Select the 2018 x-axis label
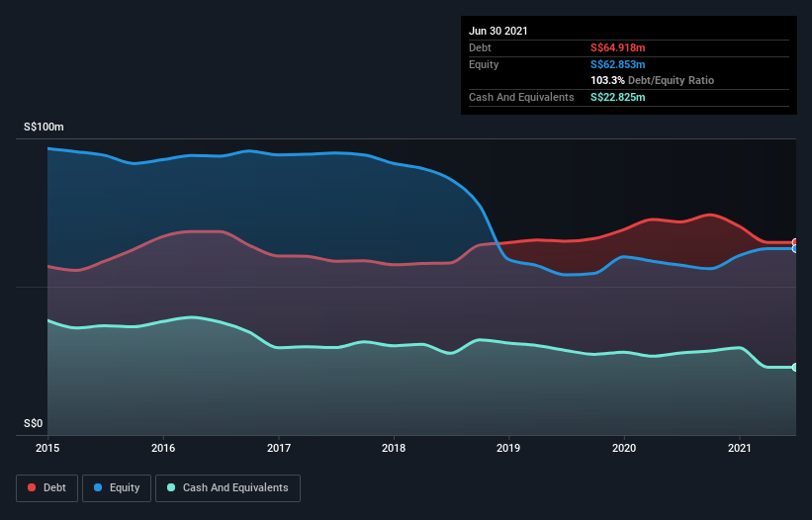The width and height of the screenshot is (812, 520). 394,448
